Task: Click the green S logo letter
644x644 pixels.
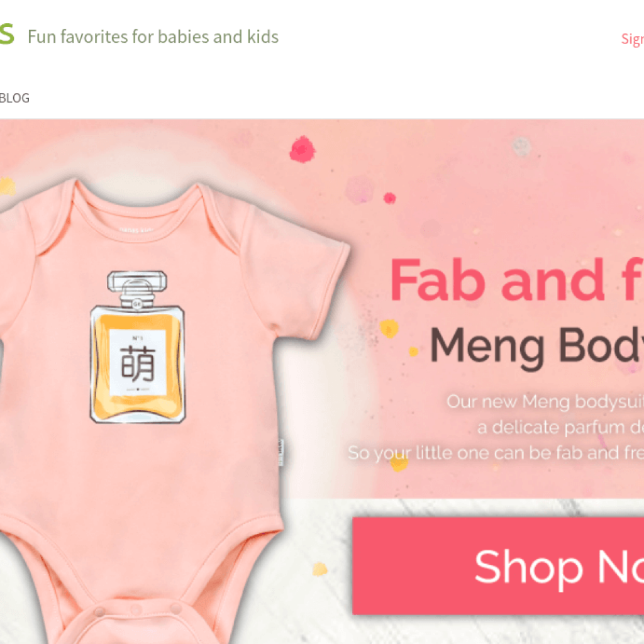Action: (7, 34)
